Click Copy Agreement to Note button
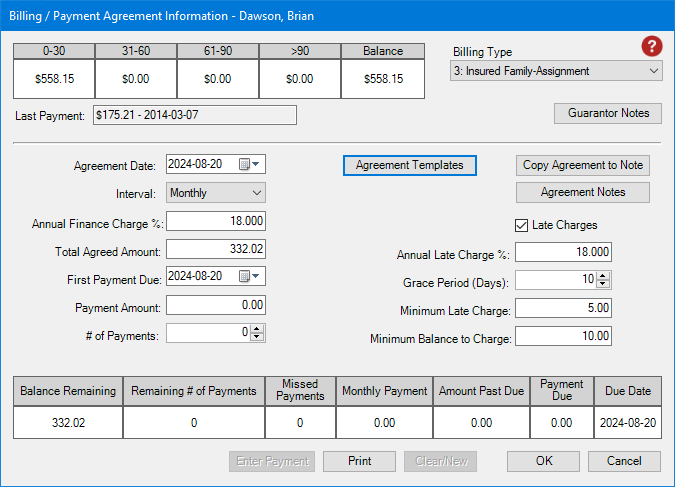This screenshot has height=487, width=675. 583,166
